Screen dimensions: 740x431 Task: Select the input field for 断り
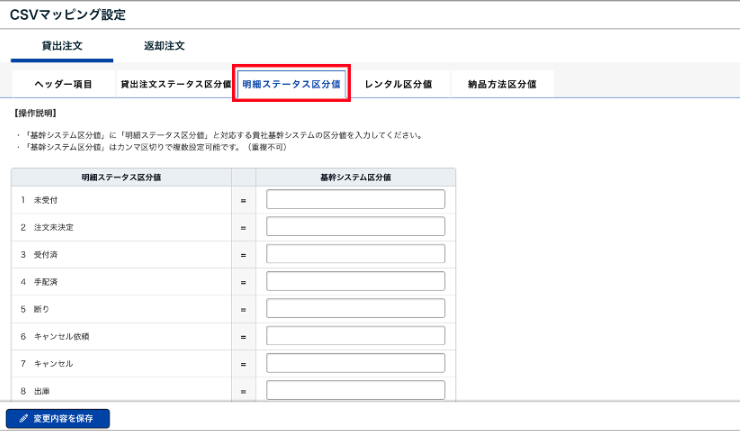point(355,308)
